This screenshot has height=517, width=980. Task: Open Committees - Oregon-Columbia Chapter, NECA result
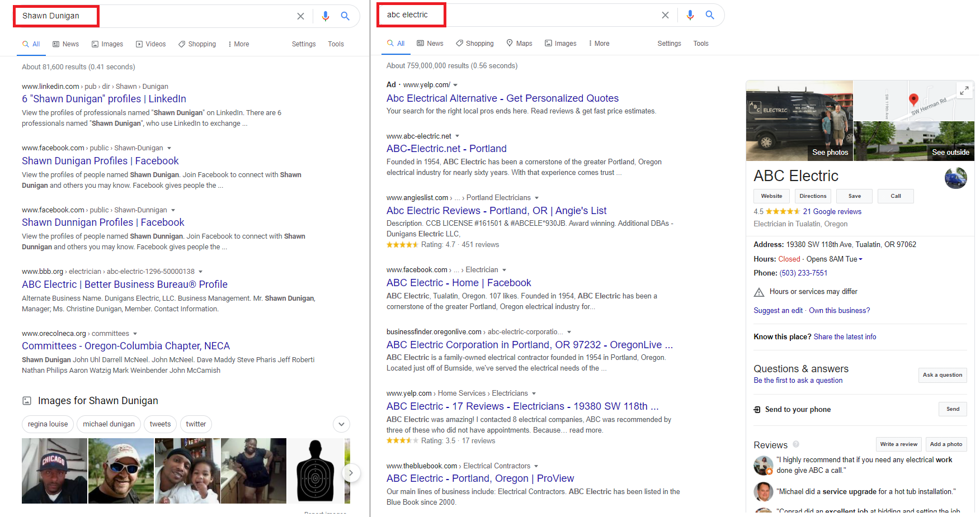click(x=126, y=346)
